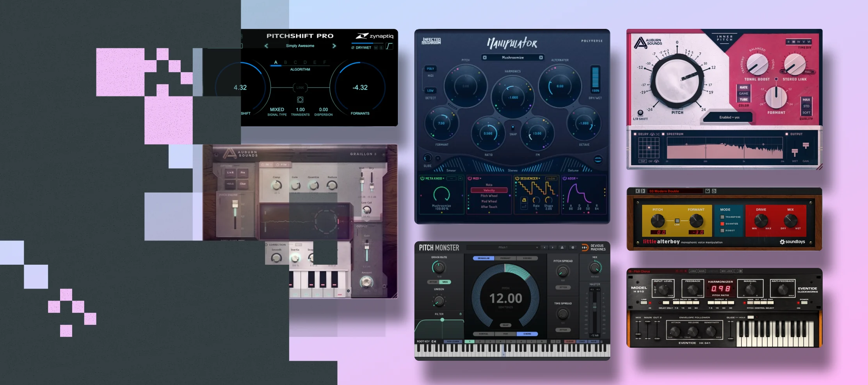Toggle the Meta Knob power icon in Manipulator

click(x=422, y=178)
